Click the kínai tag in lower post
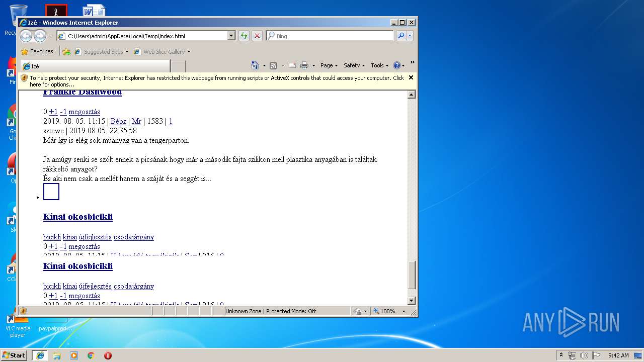The width and height of the screenshot is (644, 362). point(70,286)
